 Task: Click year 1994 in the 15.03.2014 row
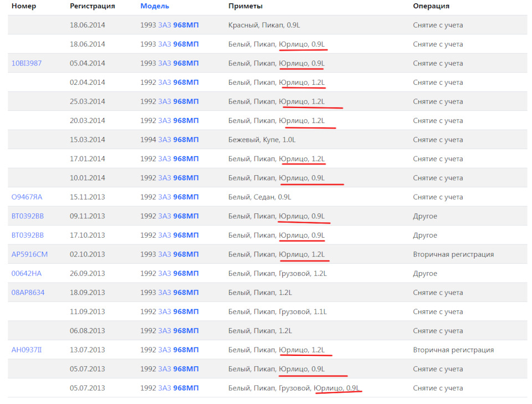(149, 140)
